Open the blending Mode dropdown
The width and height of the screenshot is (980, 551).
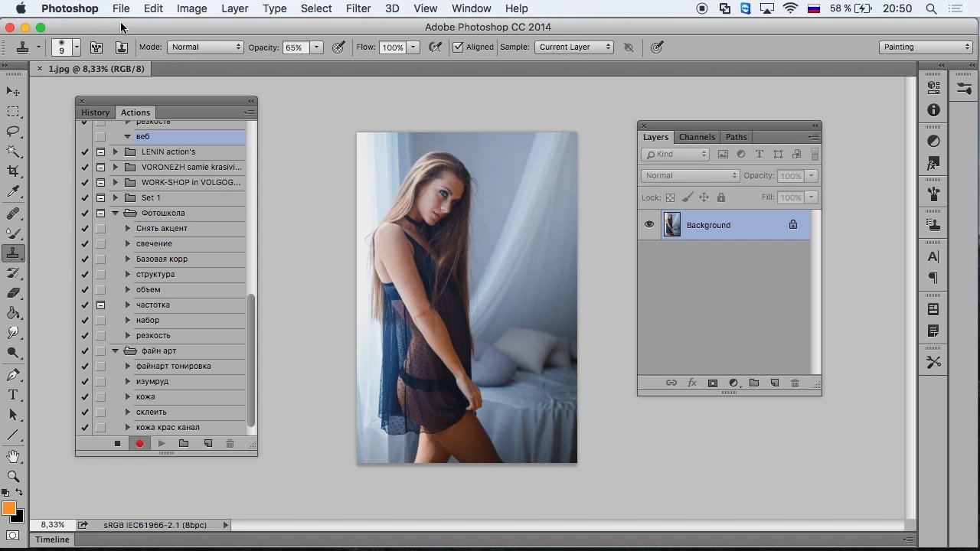[205, 47]
